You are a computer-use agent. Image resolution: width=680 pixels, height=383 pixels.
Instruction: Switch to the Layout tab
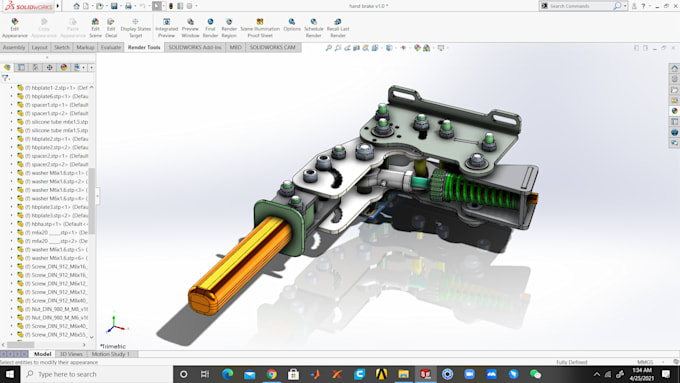[39, 47]
